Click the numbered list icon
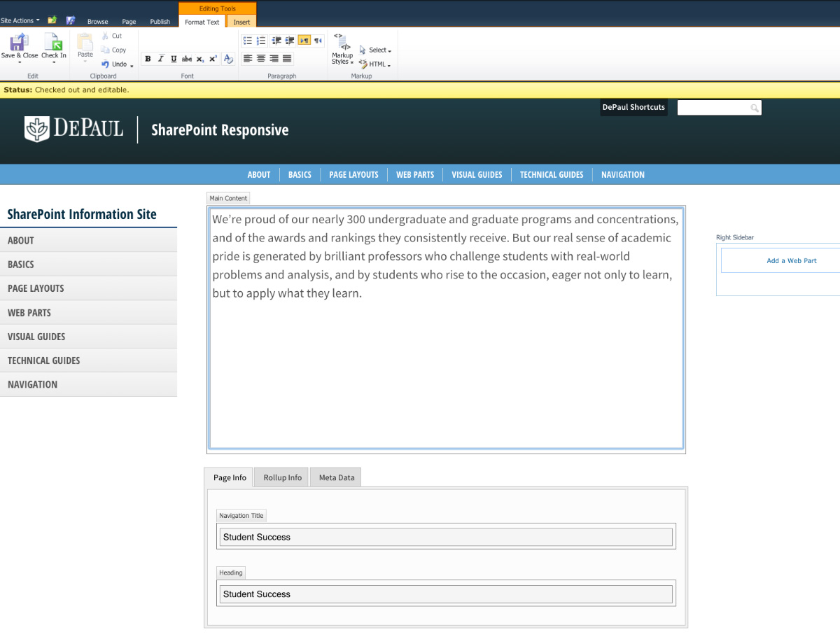 point(260,40)
